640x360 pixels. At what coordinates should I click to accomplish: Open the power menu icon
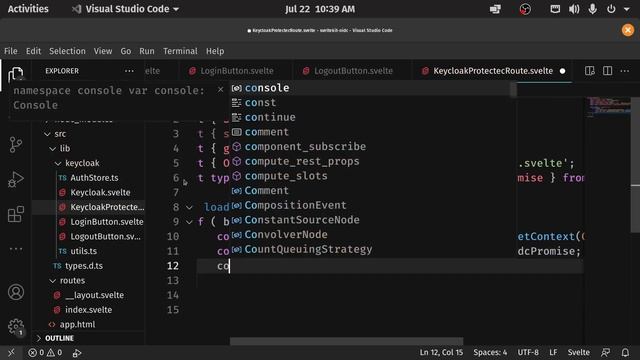point(611,9)
